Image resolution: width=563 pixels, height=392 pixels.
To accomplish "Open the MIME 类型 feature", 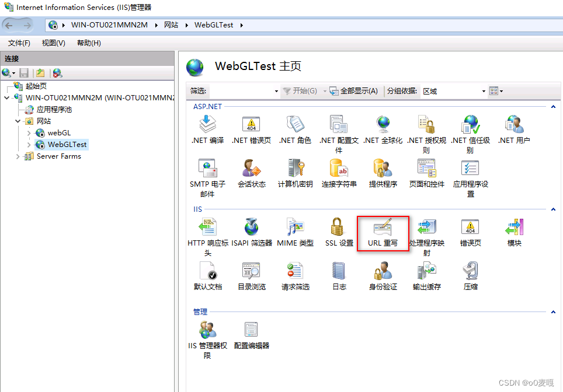I will (295, 232).
